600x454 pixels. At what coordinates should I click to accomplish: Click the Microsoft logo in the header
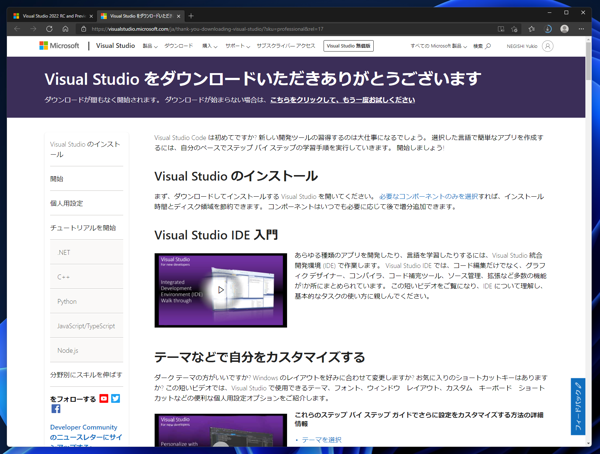pos(59,46)
